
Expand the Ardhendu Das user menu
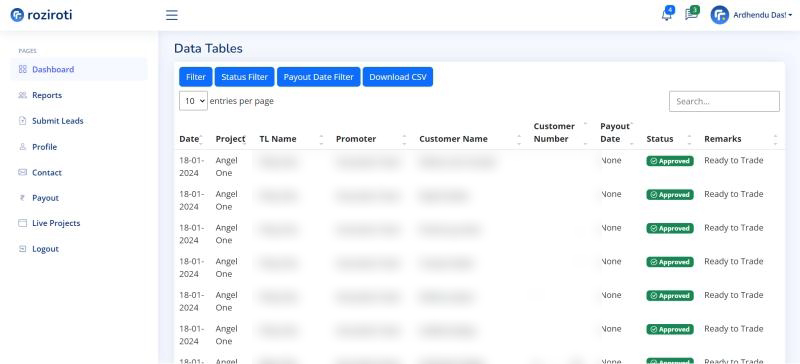pos(762,15)
